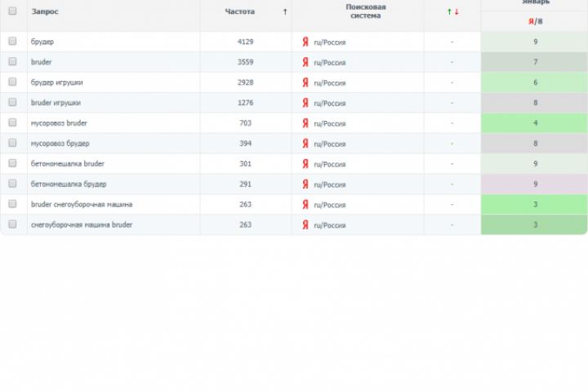Click the red Я icon under Январь
The image size is (588, 392).
click(531, 21)
